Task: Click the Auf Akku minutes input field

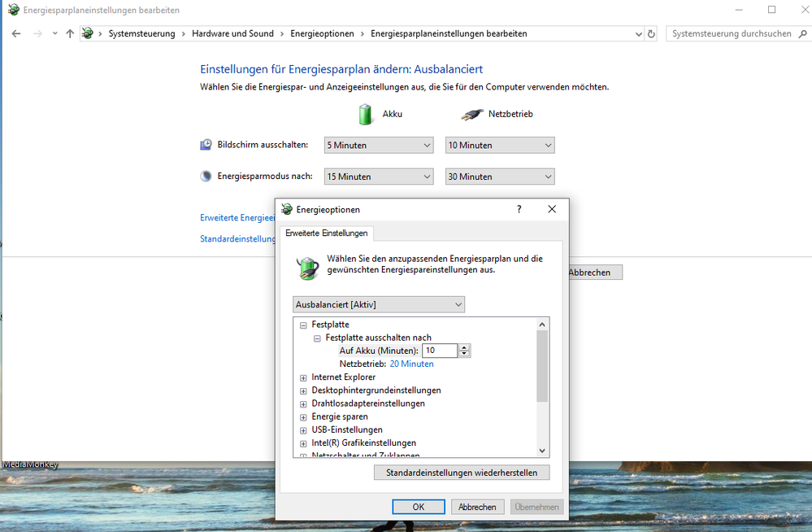Action: [439, 351]
